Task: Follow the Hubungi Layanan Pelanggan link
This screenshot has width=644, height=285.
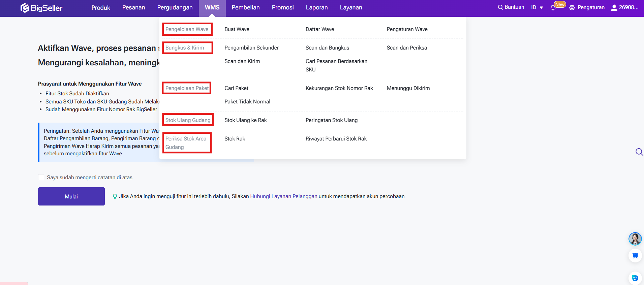Action: pos(284,196)
